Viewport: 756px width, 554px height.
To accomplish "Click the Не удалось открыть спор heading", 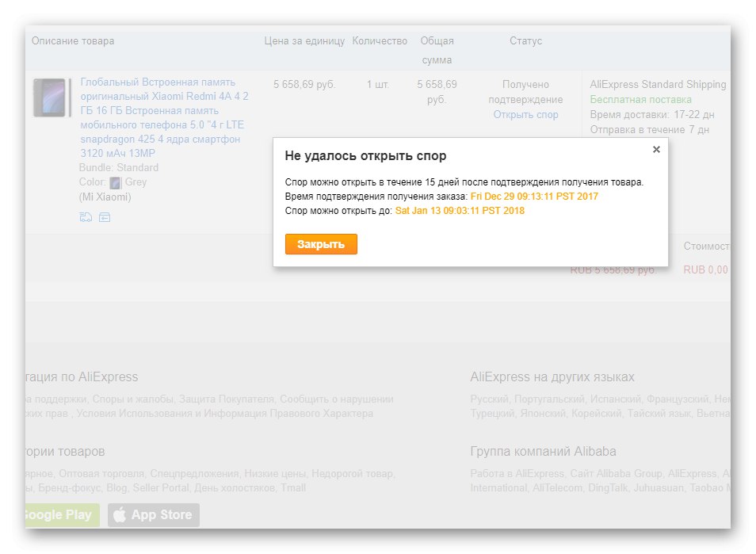I will (x=365, y=155).
